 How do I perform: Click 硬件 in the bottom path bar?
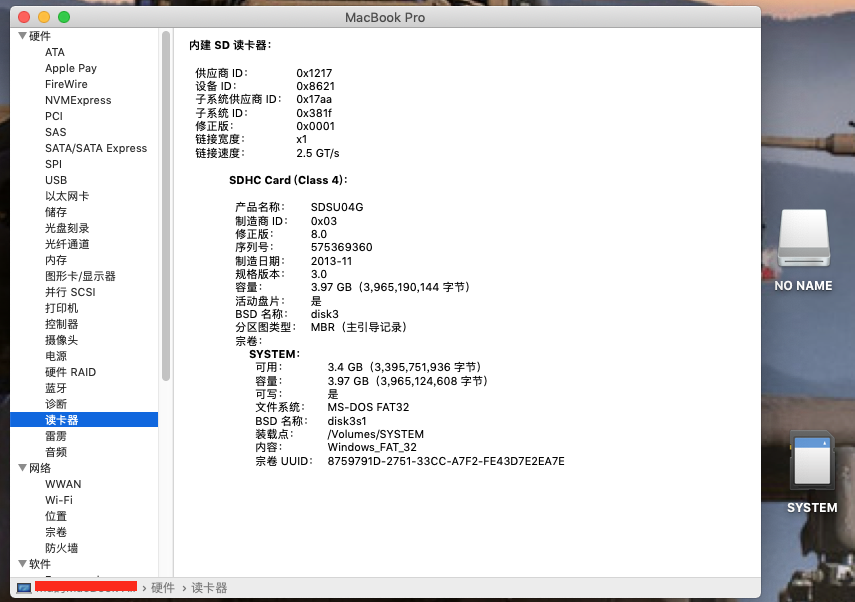coord(163,588)
